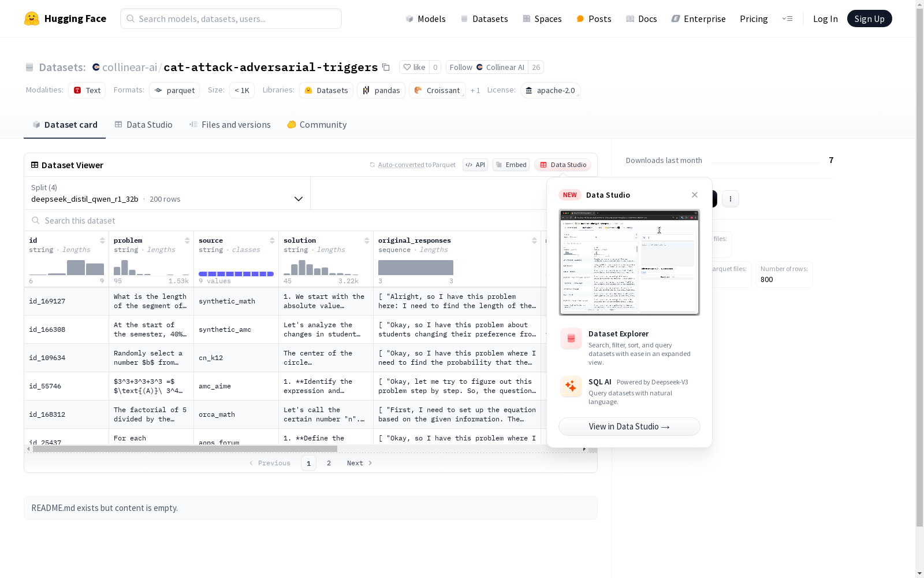This screenshot has width=924, height=578.
Task: Click the Datasets library tag
Action: [326, 90]
